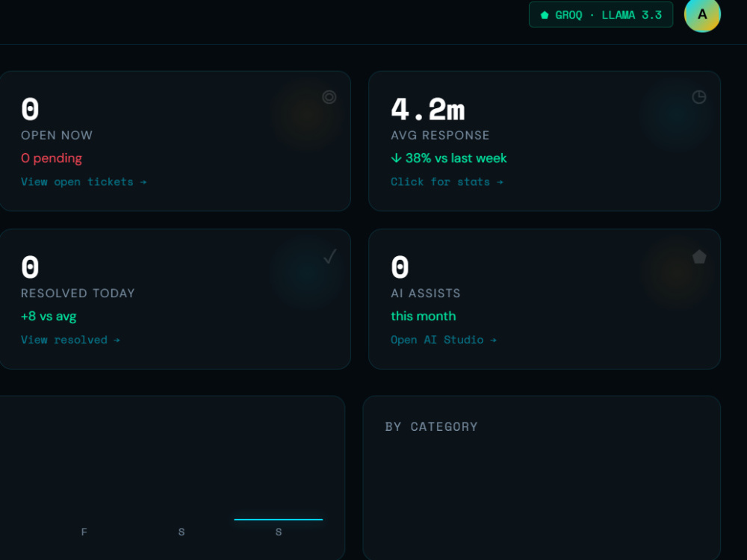Click the cyan bar in the weekly chart
Image resolution: width=747 pixels, height=560 pixels.
[x=279, y=520]
